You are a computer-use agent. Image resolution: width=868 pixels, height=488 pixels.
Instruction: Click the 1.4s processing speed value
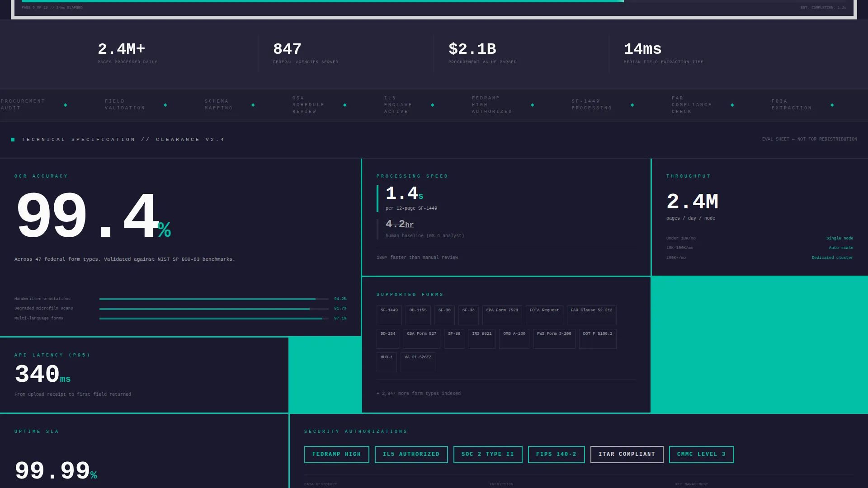pyautogui.click(x=405, y=193)
